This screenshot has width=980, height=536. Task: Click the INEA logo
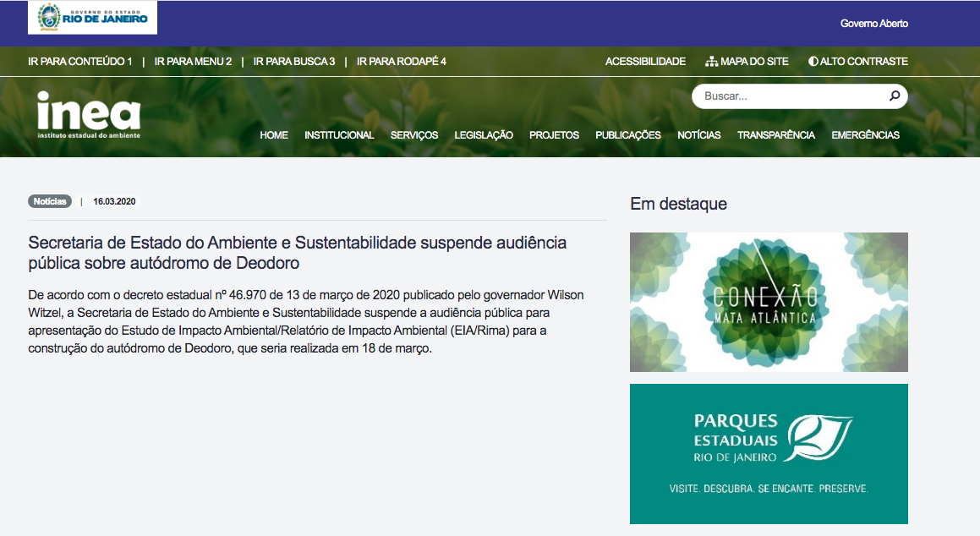tap(89, 114)
